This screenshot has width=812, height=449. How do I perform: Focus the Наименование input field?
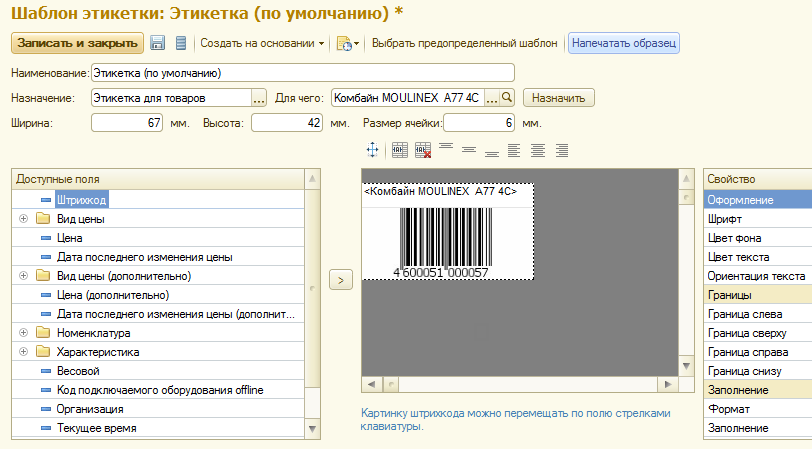pyautogui.click(x=303, y=73)
